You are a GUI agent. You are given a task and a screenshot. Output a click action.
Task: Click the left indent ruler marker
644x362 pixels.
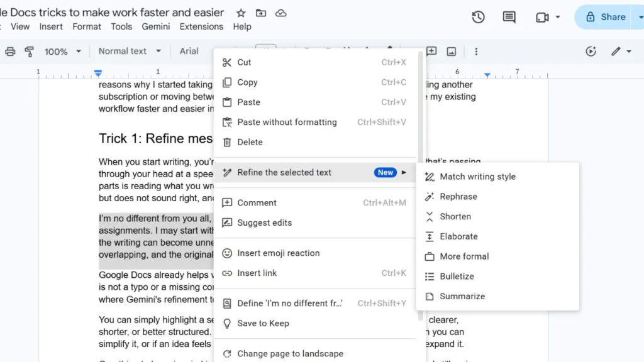97,74
